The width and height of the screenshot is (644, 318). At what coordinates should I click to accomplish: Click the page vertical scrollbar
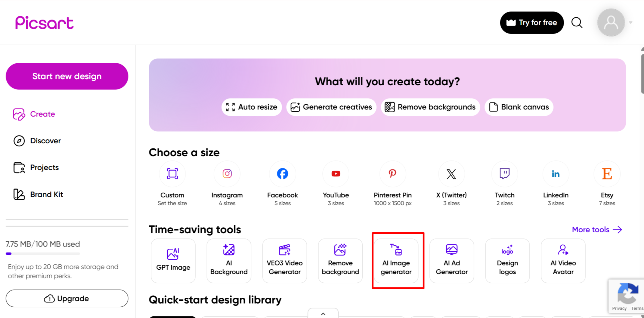point(642,74)
